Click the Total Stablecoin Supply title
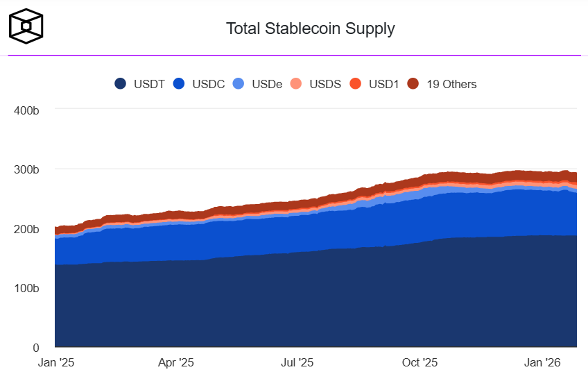This screenshot has height=372, width=588. (x=310, y=28)
